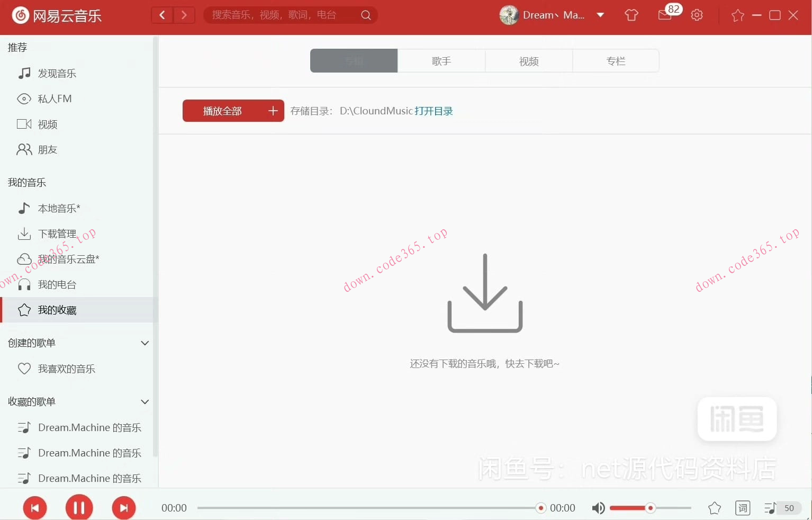
Task: Go back with the left arrow button
Action: click(x=163, y=15)
